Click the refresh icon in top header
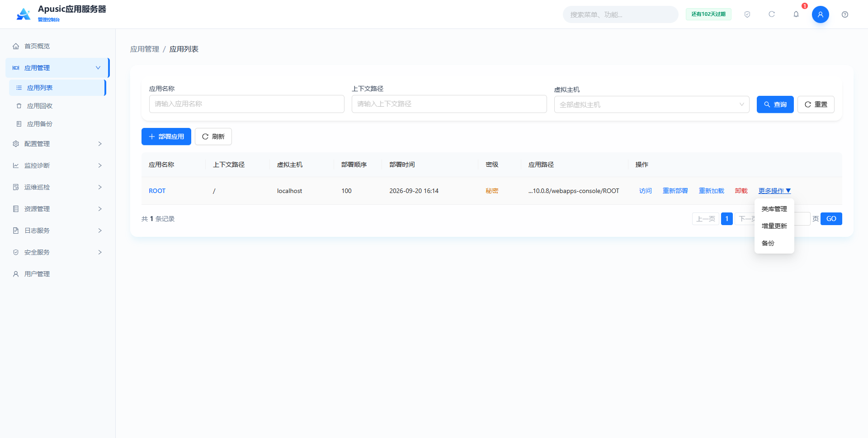Viewport: 868px width, 438px height. (772, 14)
